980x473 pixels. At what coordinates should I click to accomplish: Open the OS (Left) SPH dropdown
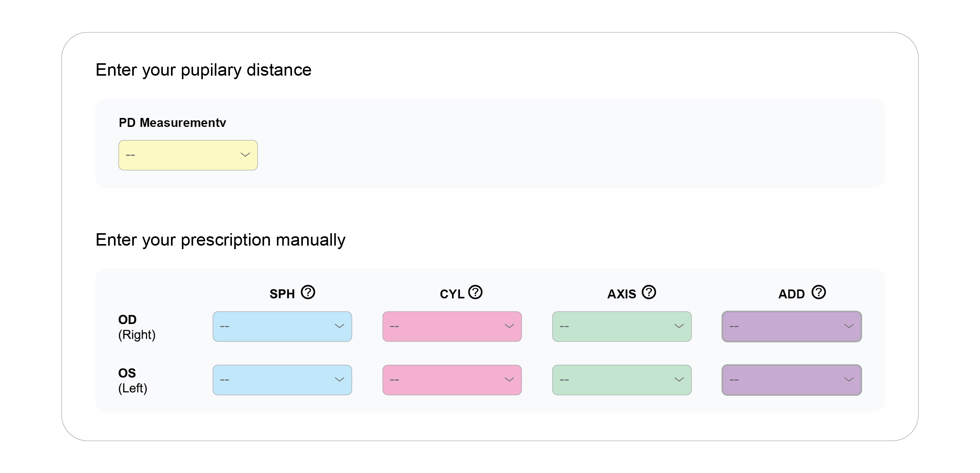(282, 380)
